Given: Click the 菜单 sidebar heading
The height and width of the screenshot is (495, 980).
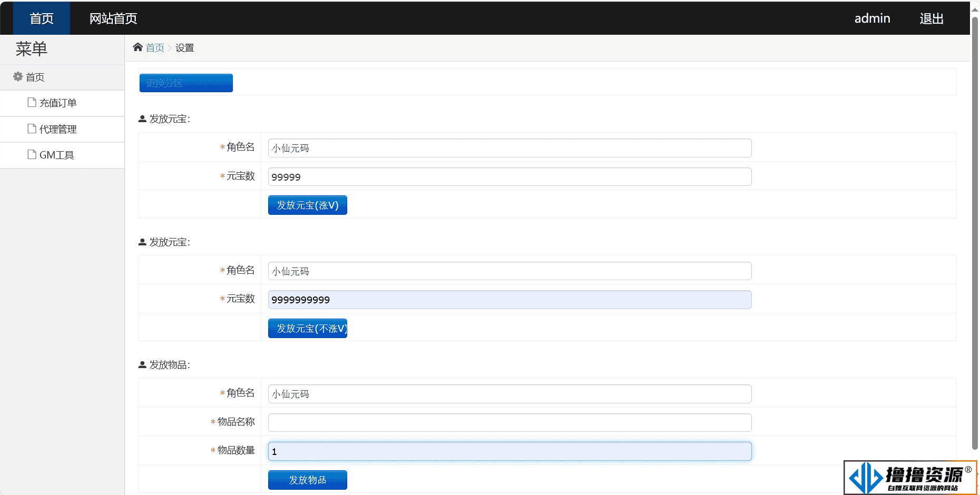Looking at the screenshot, I should point(32,49).
